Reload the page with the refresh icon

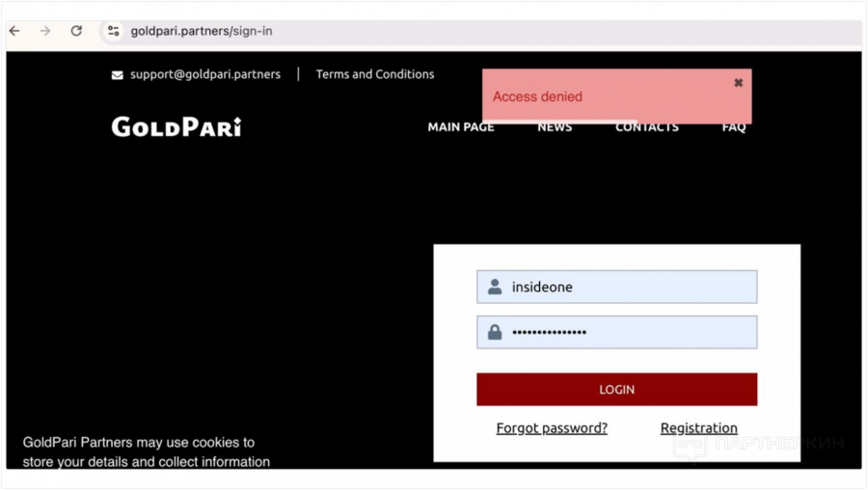pos(76,31)
